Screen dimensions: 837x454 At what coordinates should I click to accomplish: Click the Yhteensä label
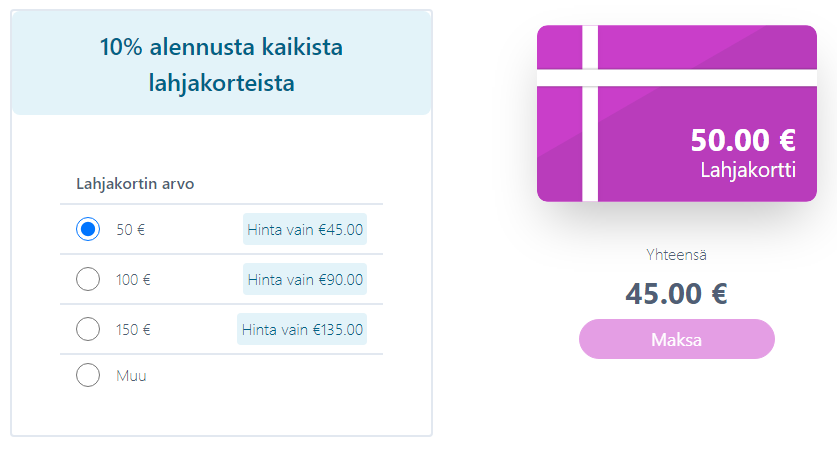pos(676,255)
